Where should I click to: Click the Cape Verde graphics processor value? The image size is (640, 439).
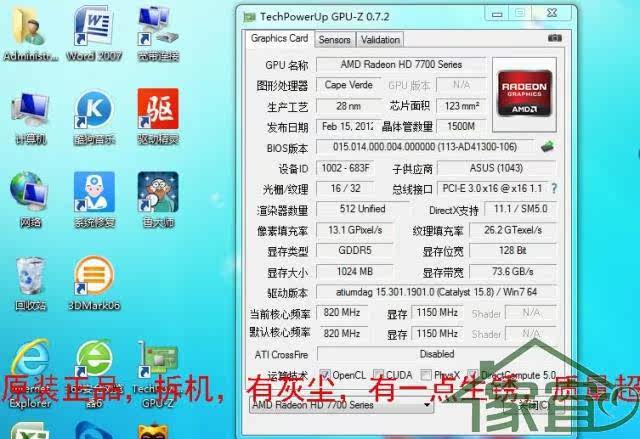349,85
